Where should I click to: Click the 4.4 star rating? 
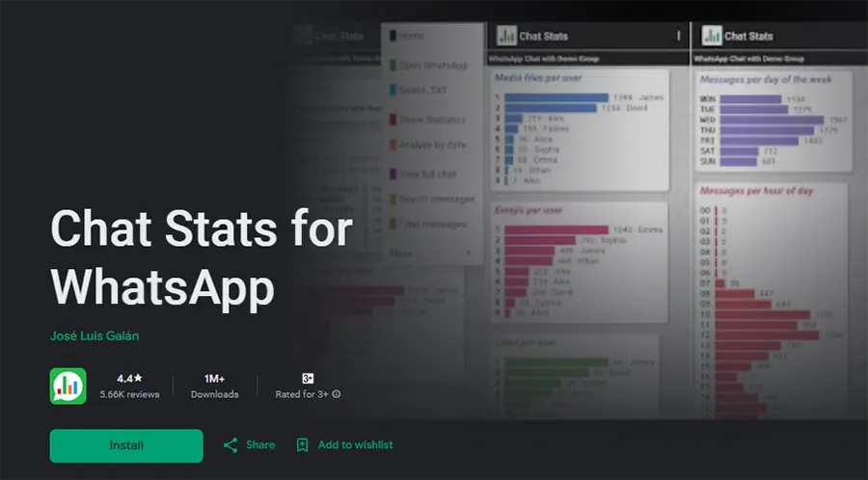[129, 378]
